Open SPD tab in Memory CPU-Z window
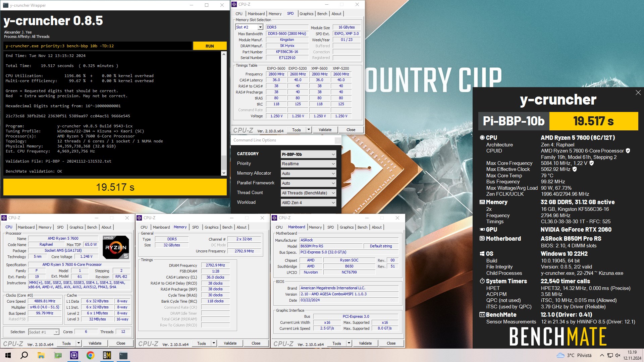The image size is (644, 362). coord(195,227)
